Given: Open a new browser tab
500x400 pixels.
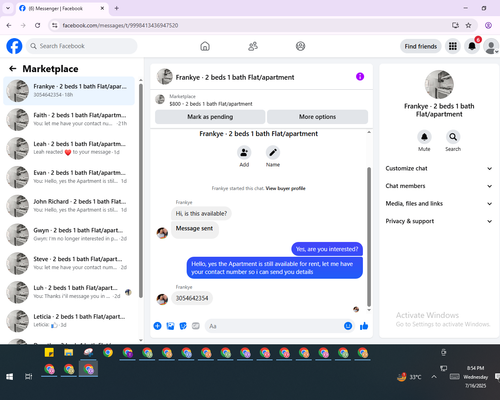Looking at the screenshot, I should (x=117, y=8).
